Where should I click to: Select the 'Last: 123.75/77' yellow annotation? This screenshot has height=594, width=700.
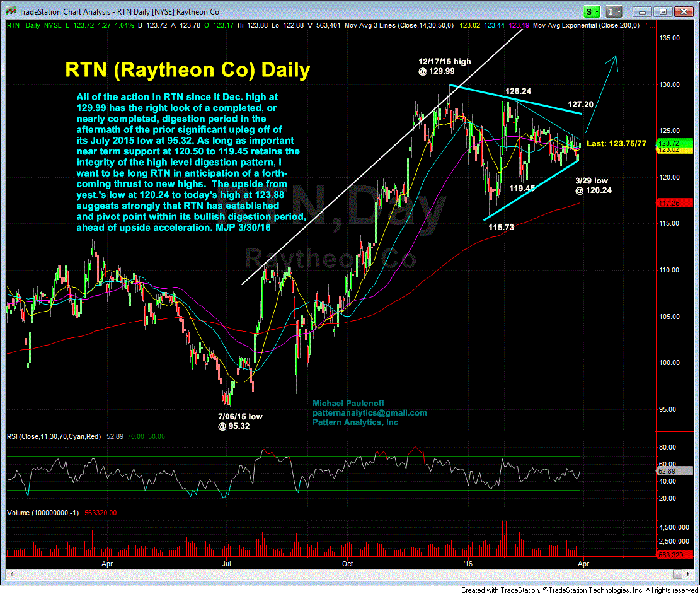[616, 144]
